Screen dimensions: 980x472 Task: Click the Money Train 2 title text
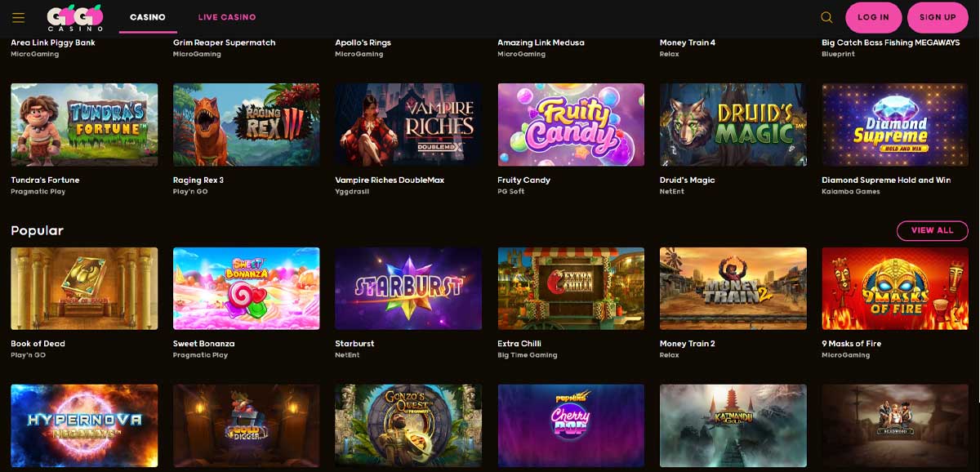[x=687, y=344]
